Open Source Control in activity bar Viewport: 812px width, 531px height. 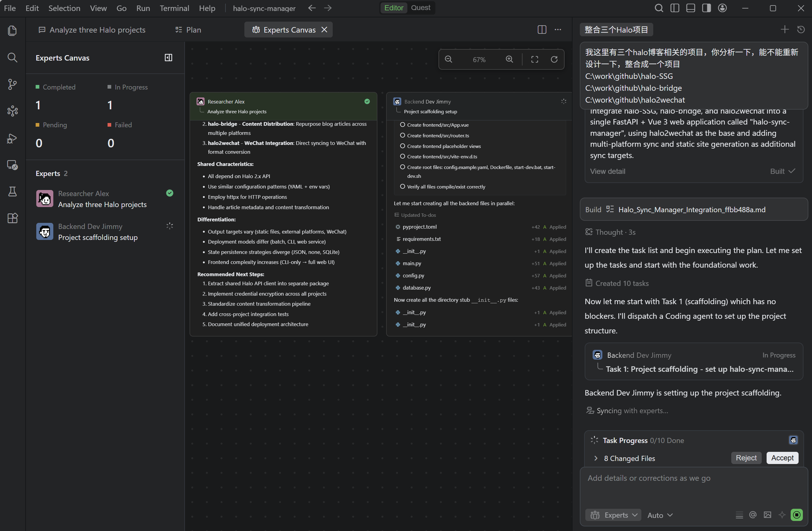click(x=12, y=84)
